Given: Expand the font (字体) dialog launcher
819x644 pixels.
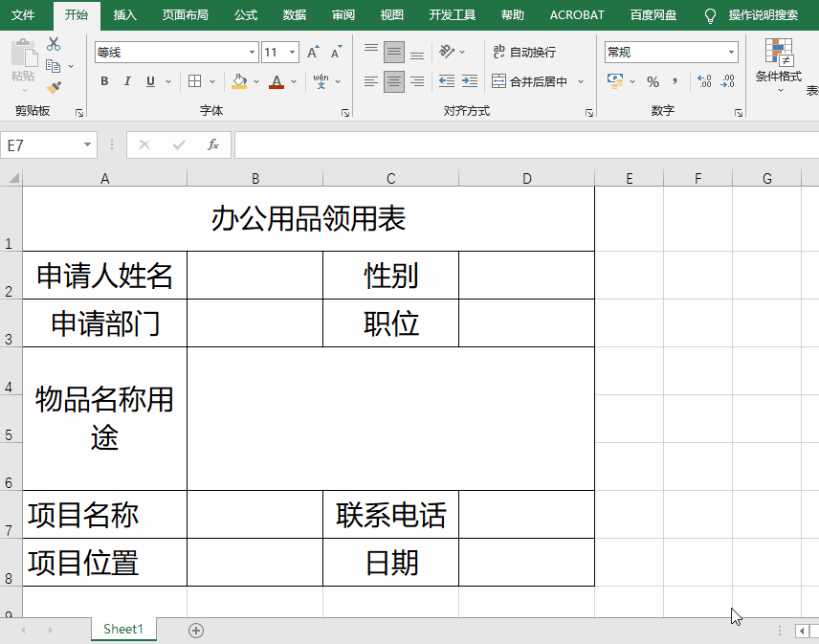Looking at the screenshot, I should (345, 112).
